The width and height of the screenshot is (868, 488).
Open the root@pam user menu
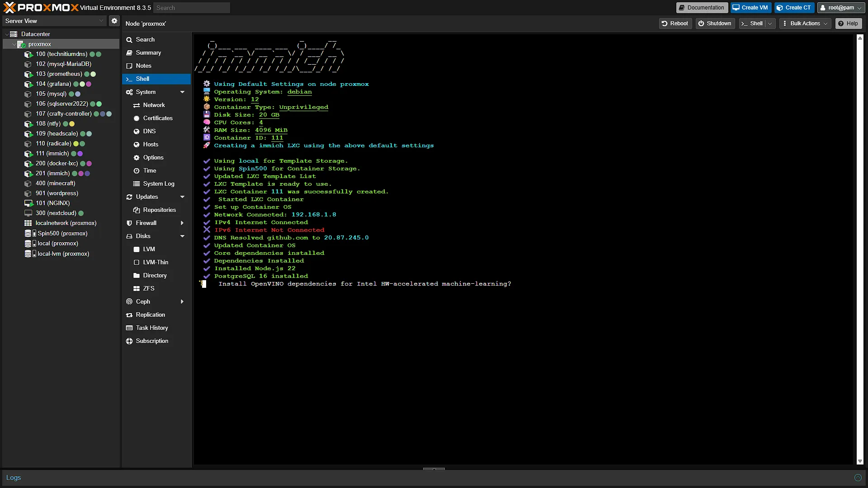[841, 8]
